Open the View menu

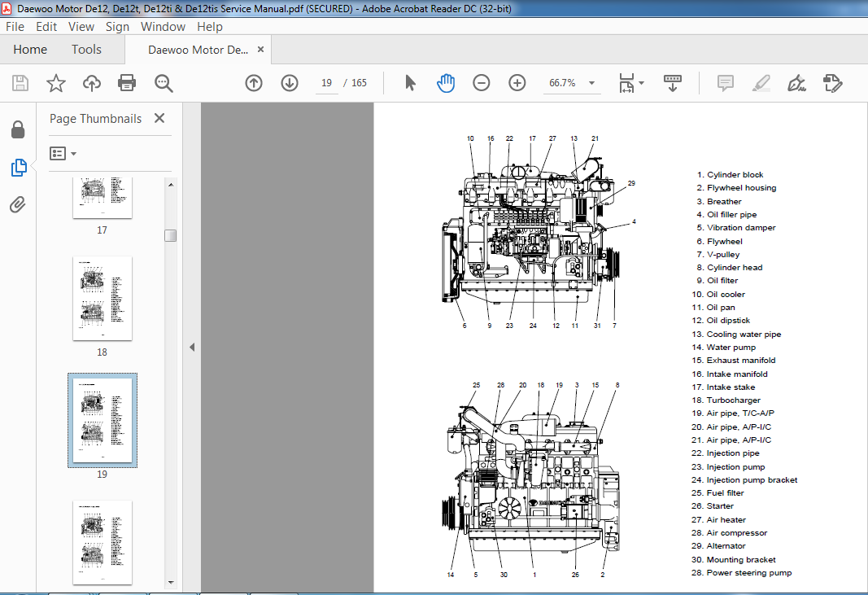pos(81,27)
